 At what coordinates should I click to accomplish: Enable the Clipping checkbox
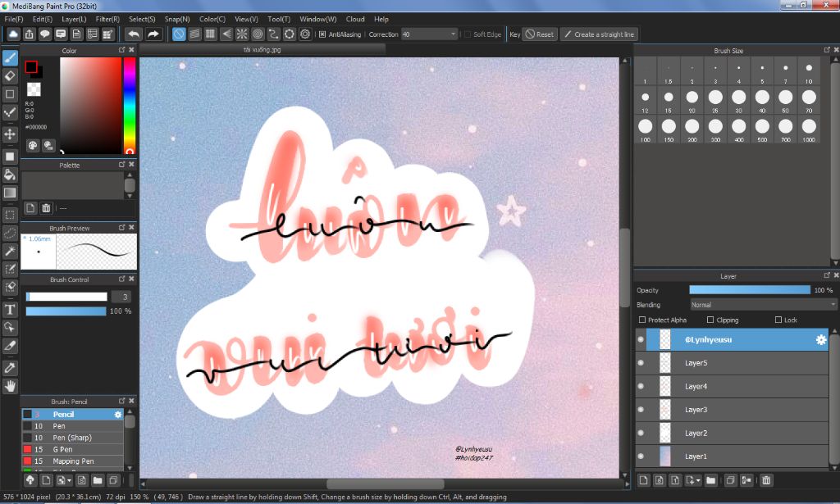tap(710, 320)
